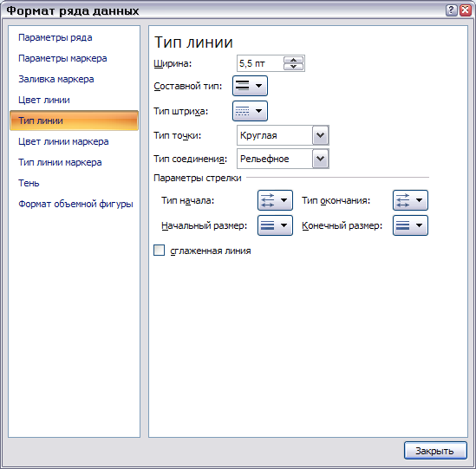Open Начальный размер arrow size dropdown

tap(276, 225)
